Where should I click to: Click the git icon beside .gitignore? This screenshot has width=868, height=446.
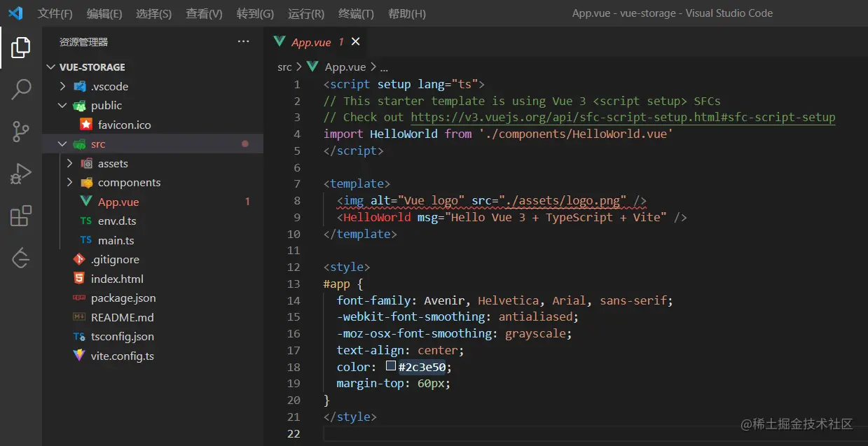[79, 259]
